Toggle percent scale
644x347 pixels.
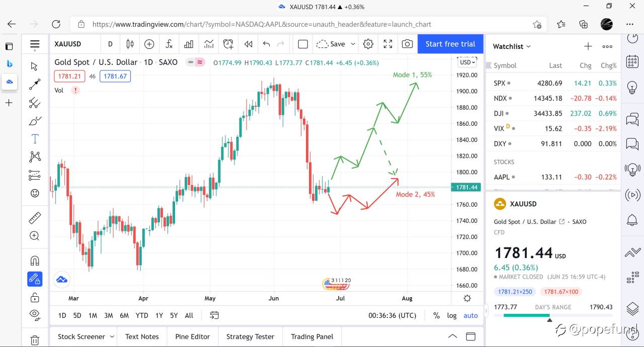[x=436, y=315]
